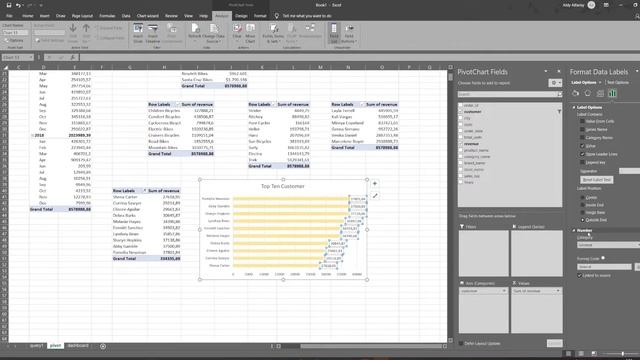The width and height of the screenshot is (640, 360).
Task: Switch to the Insert ribbon tab
Action: click(x=44, y=16)
